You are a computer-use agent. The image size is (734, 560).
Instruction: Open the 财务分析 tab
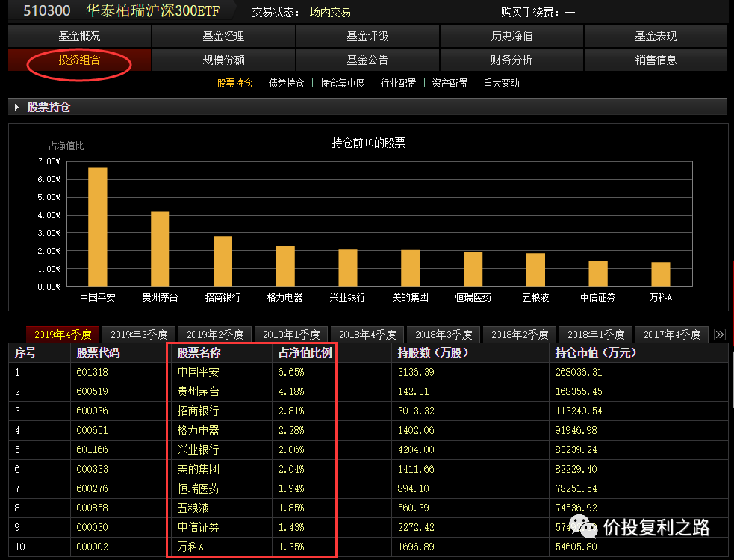(511, 60)
